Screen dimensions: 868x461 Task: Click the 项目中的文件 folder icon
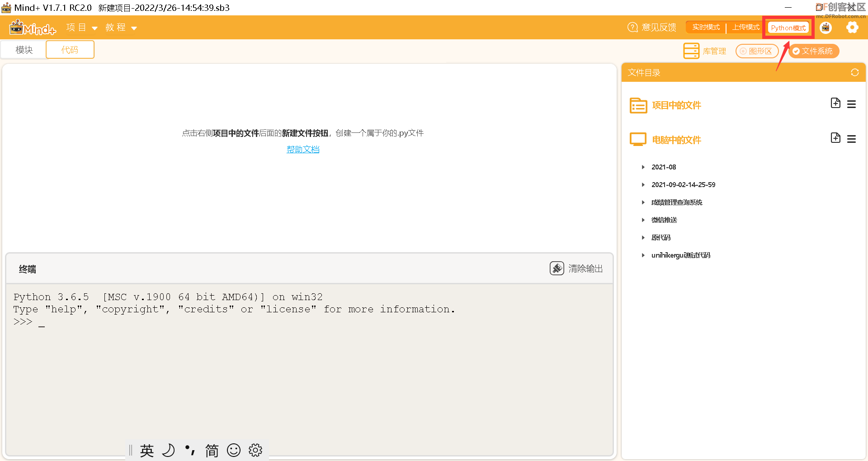(x=638, y=105)
